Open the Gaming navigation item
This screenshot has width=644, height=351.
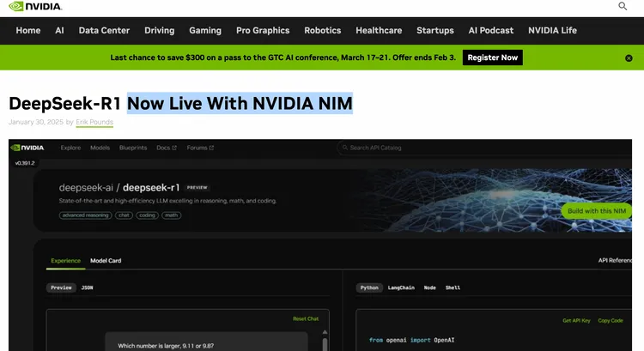pos(205,31)
